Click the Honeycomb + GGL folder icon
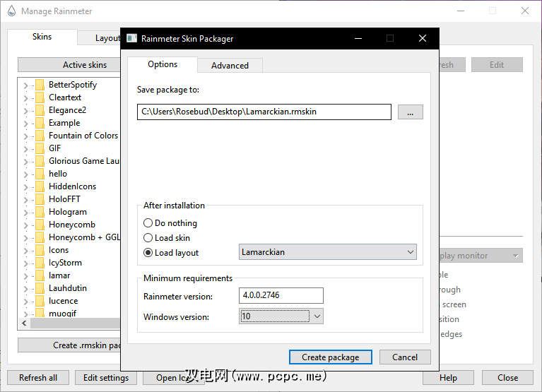The image size is (542, 392). coord(40,237)
